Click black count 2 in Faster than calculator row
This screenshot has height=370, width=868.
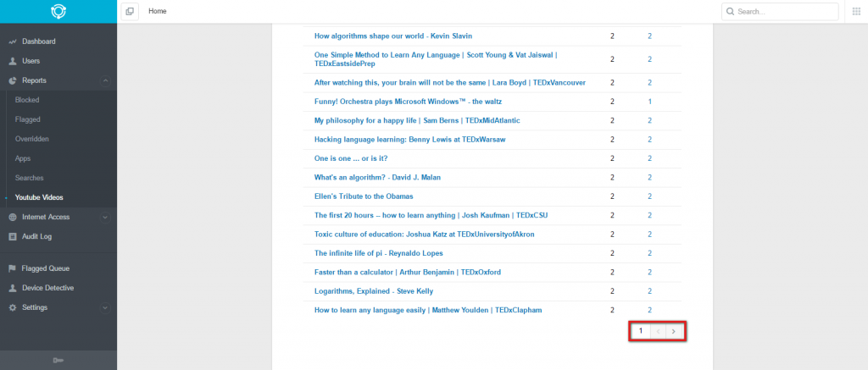point(612,272)
